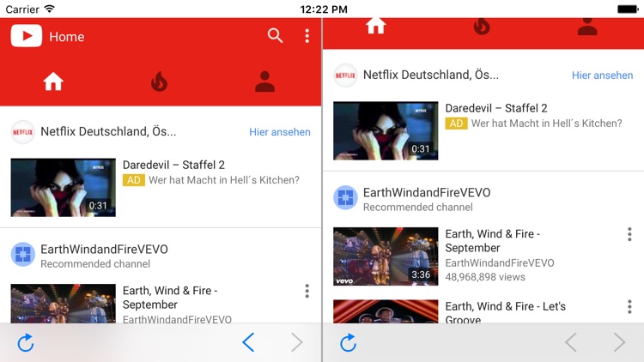Click 'Hier ansehen' link in left pane
644x362 pixels.
[280, 132]
